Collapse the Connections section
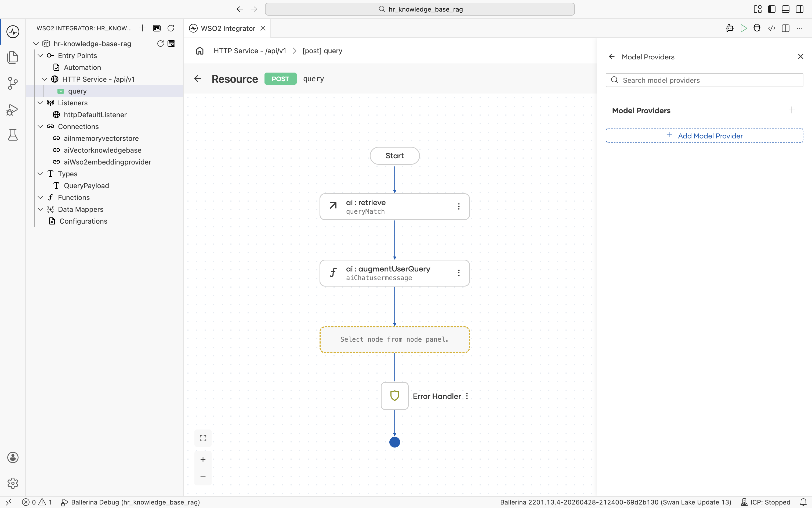 (40, 127)
